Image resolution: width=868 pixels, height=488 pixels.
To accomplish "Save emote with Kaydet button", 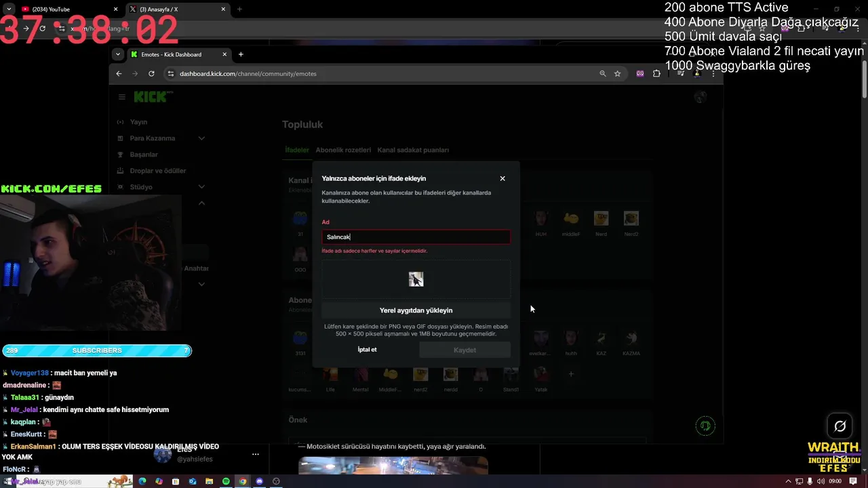I will pos(465,350).
